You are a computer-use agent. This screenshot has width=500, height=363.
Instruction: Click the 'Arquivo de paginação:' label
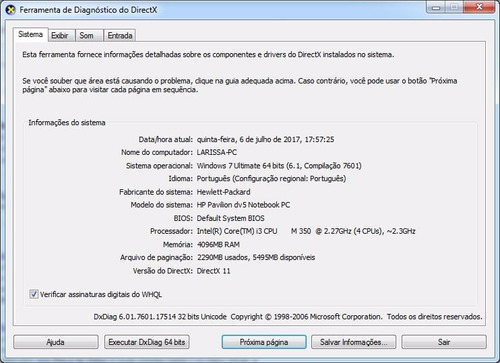(156, 257)
